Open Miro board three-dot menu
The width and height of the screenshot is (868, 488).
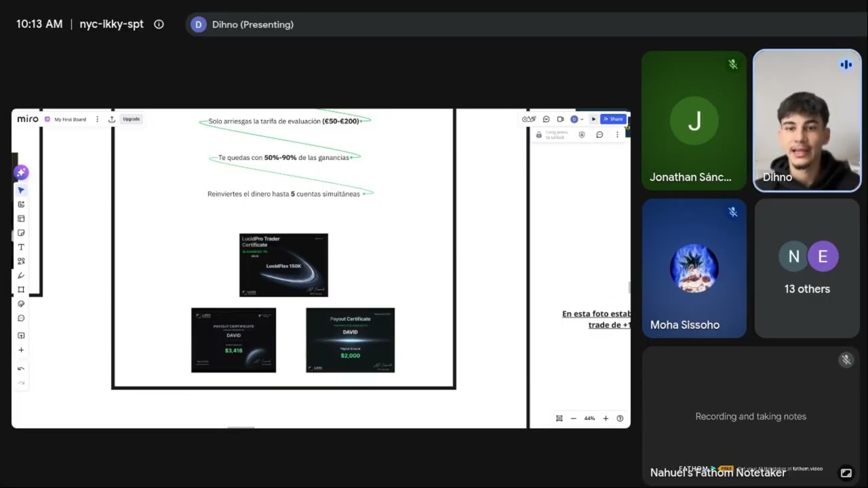coord(97,119)
